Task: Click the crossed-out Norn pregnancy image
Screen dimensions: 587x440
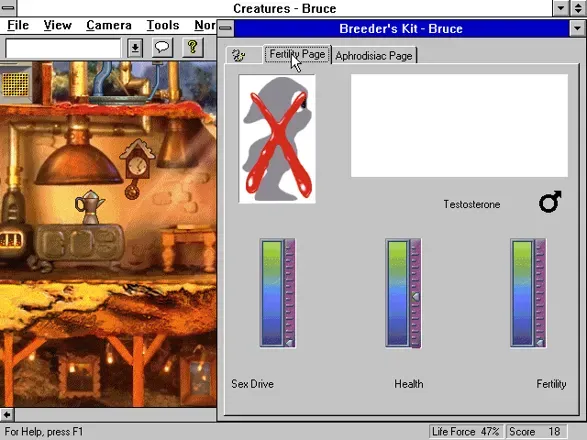Action: [277, 139]
